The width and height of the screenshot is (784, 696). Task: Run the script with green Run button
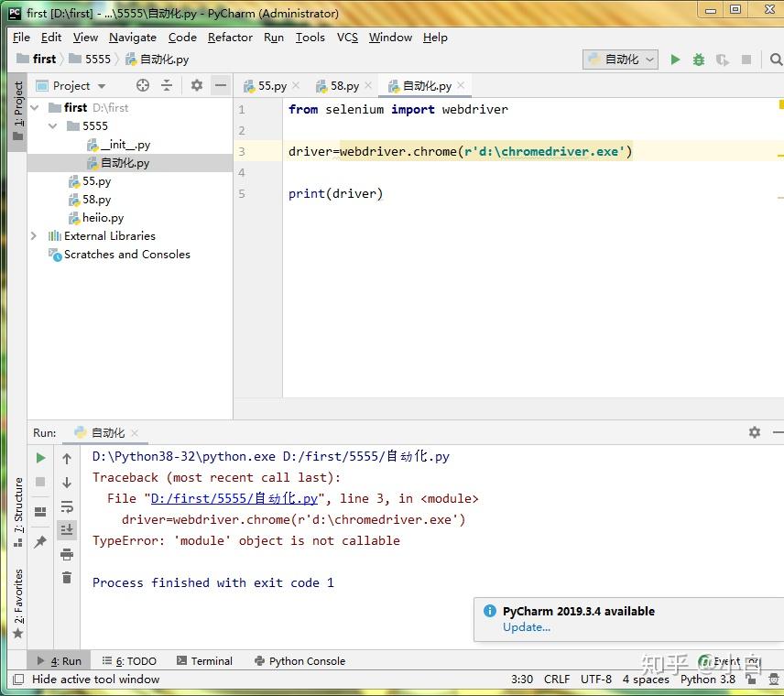pyautogui.click(x=675, y=60)
